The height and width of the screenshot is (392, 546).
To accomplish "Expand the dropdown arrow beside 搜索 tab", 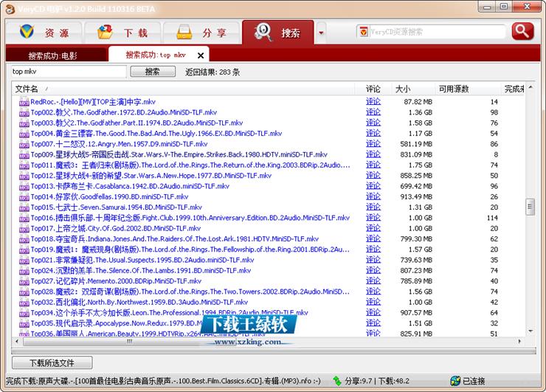I will [320, 33].
